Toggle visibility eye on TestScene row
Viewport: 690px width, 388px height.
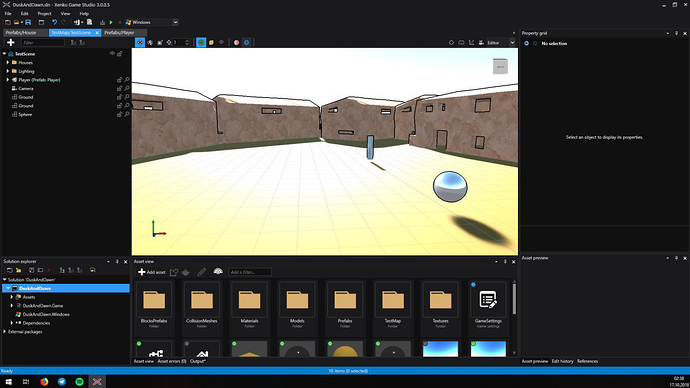point(112,54)
